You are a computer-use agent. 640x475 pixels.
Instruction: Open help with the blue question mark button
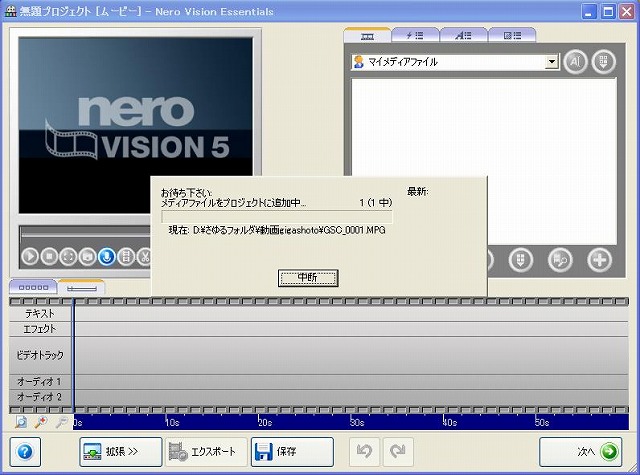pos(25,452)
